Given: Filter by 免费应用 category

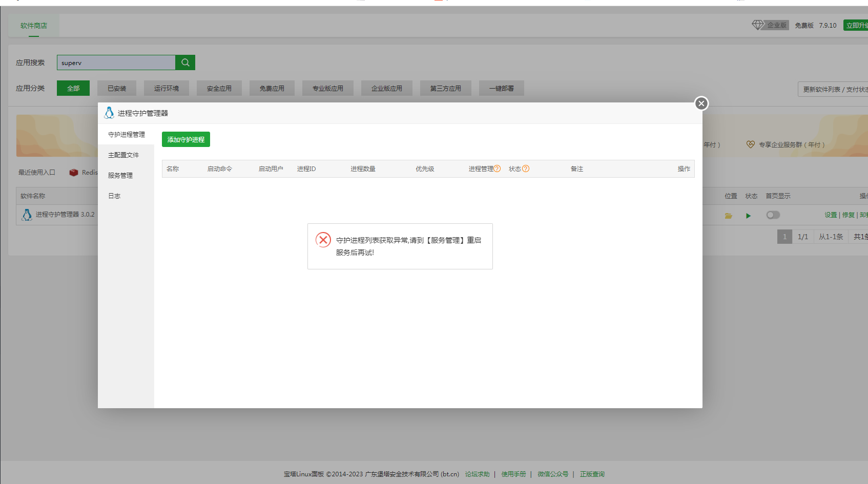Looking at the screenshot, I should click(272, 88).
